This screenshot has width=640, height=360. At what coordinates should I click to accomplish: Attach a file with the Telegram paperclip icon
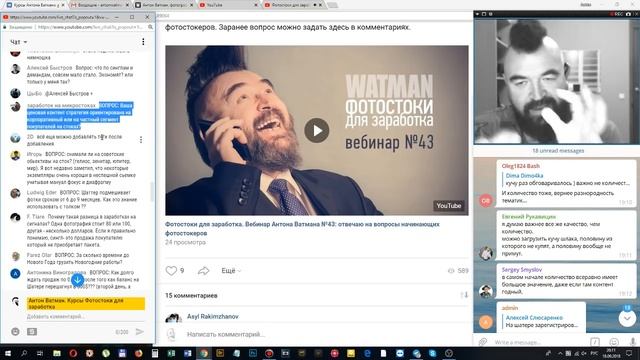[x=483, y=342]
